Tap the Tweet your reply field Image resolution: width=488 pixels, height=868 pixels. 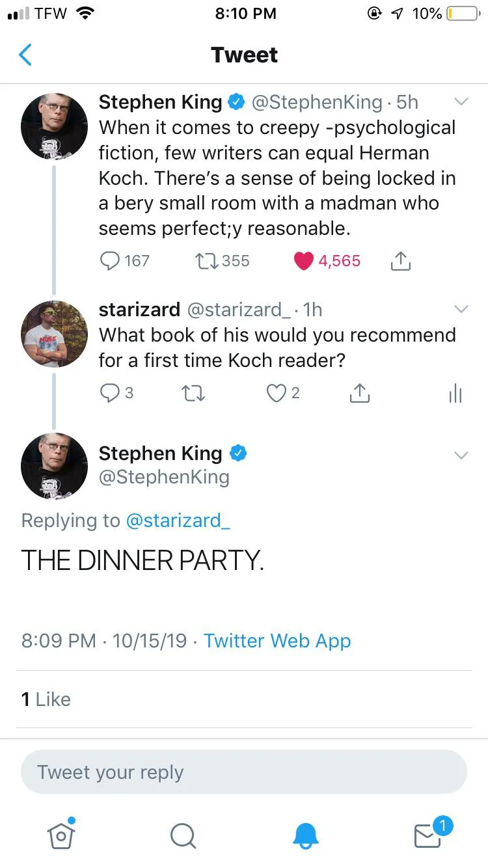click(244, 772)
